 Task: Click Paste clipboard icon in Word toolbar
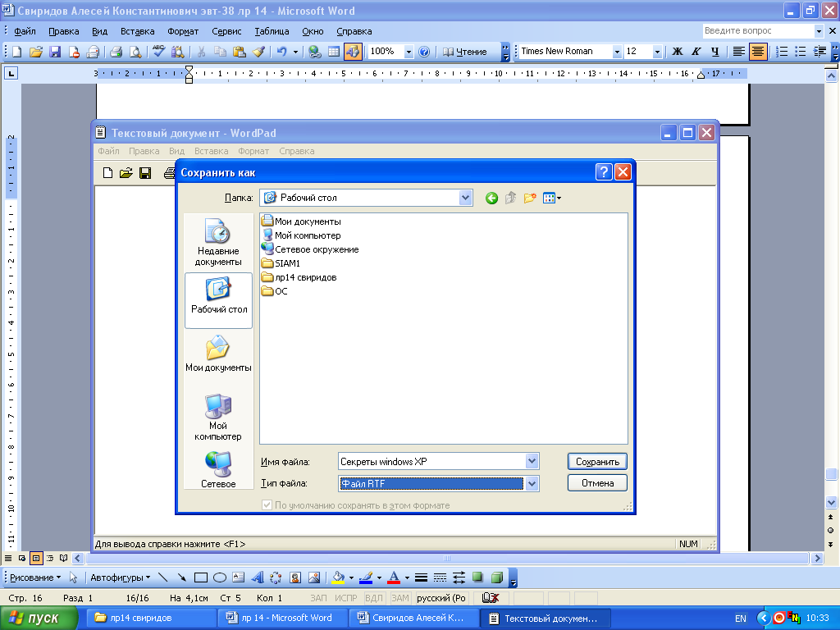pyautogui.click(x=240, y=52)
